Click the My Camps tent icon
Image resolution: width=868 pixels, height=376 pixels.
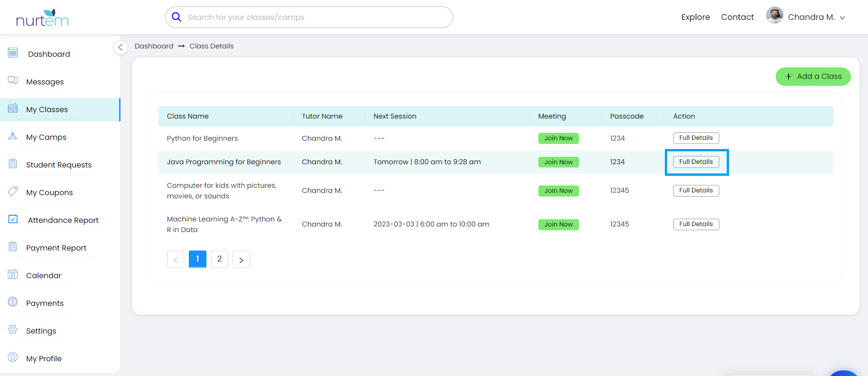(13, 136)
